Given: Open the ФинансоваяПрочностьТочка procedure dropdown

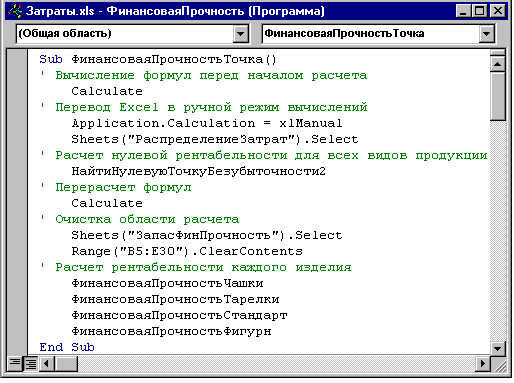Looking at the screenshot, I should point(487,34).
